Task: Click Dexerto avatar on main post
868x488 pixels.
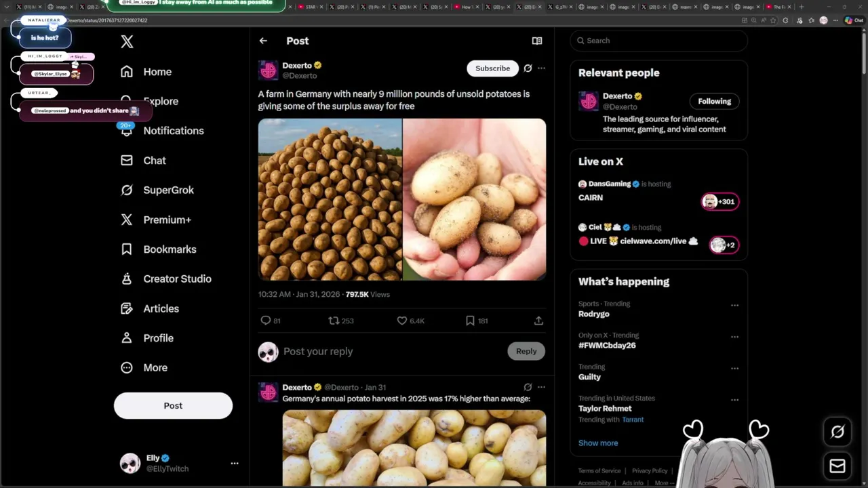Action: 269,70
